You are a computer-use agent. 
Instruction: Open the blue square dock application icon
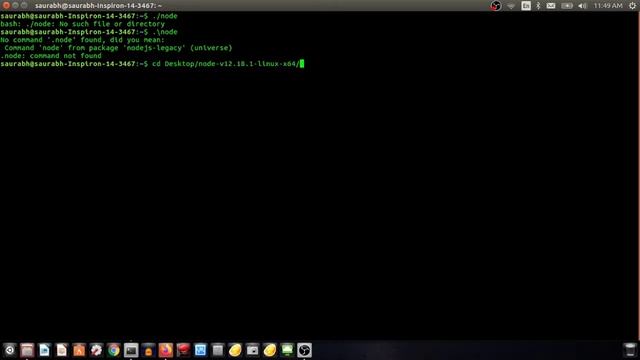tap(200, 350)
